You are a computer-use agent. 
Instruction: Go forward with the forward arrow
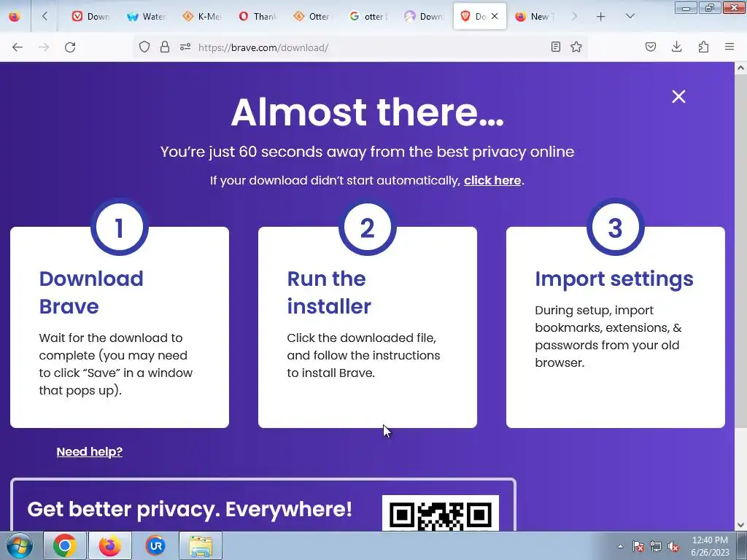click(44, 47)
